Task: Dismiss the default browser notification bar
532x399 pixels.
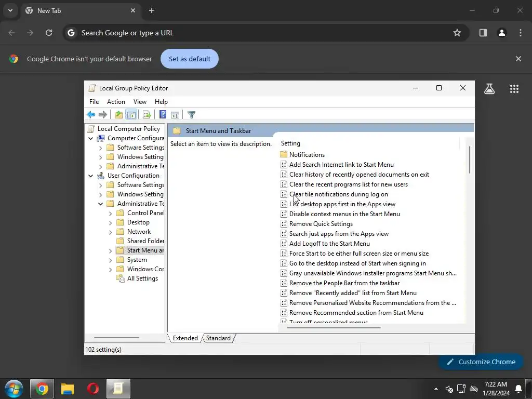Action: pos(518,59)
